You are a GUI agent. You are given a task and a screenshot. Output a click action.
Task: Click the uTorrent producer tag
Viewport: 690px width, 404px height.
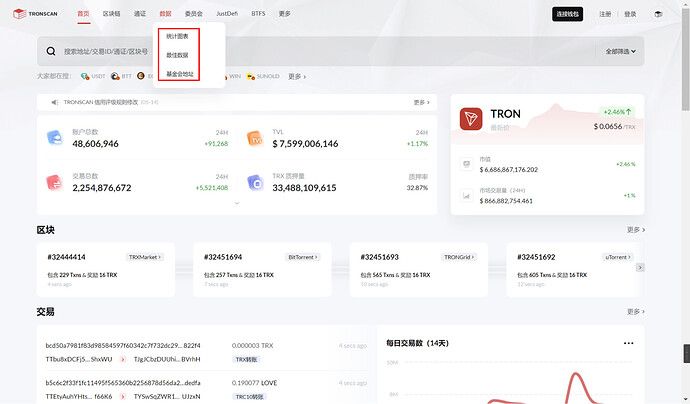coord(617,257)
